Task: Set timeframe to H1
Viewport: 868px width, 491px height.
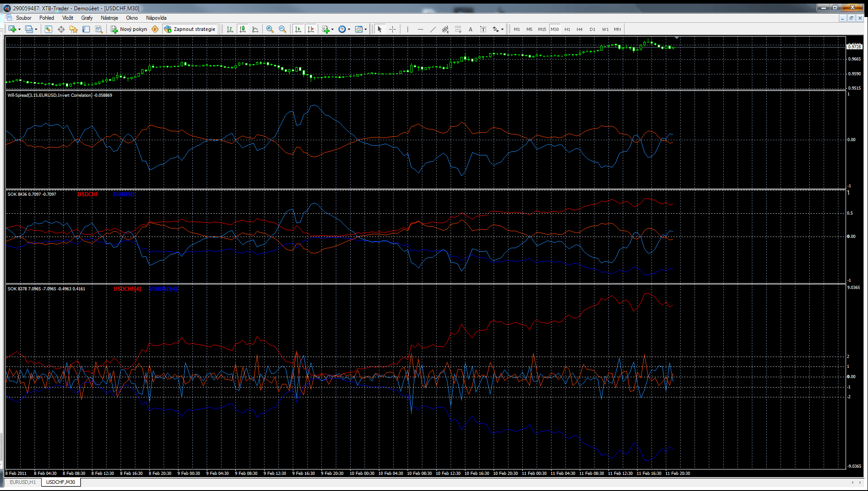Action: pyautogui.click(x=567, y=29)
